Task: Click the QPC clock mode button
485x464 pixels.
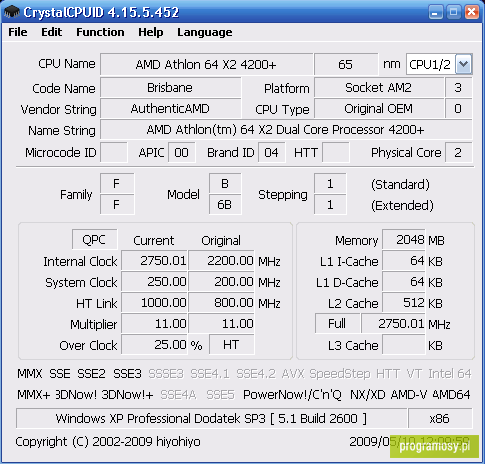Action: [x=94, y=239]
